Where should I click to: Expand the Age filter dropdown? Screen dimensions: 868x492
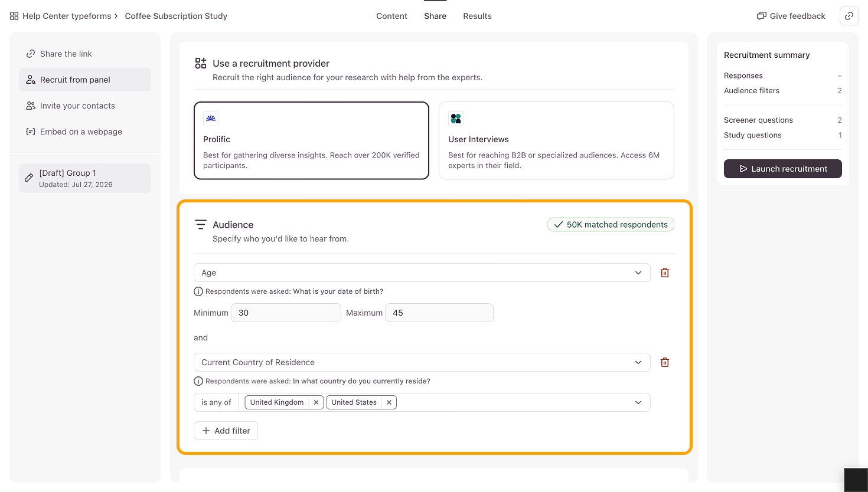click(x=422, y=273)
